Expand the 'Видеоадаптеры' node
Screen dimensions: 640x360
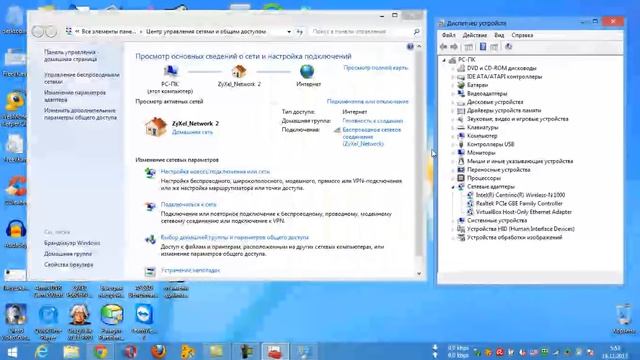pyautogui.click(x=453, y=94)
